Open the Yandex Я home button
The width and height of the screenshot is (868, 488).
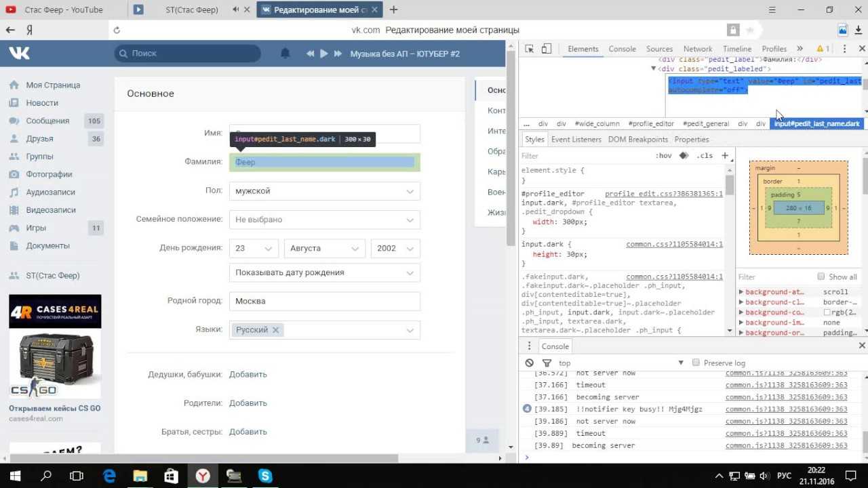coord(29,30)
